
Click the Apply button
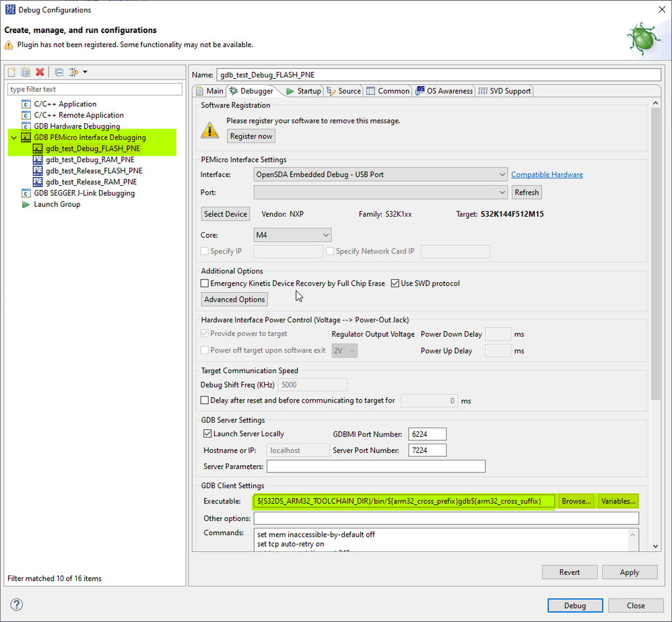[x=630, y=572]
